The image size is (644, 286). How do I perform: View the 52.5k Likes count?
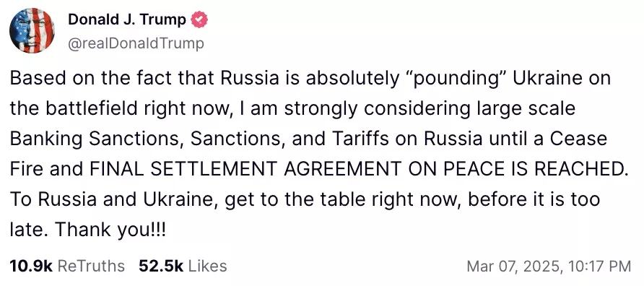161,266
